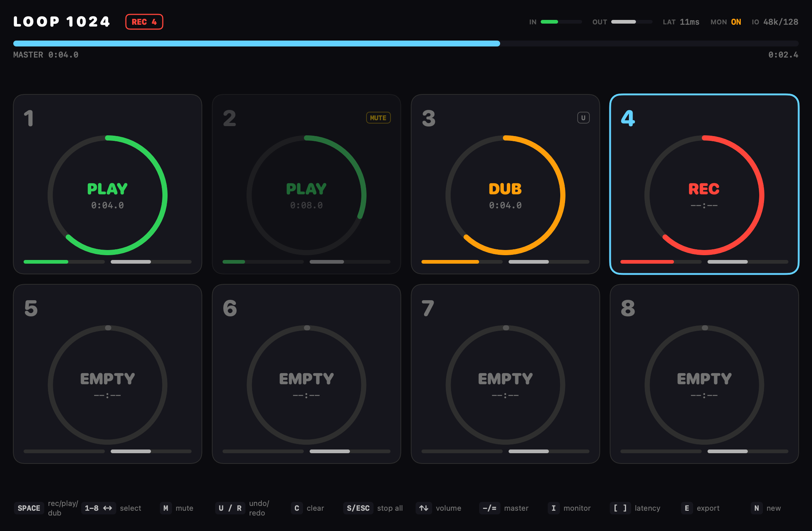Click track 4 REC loop ring
Viewport: 812px width, 531px height.
point(704,195)
